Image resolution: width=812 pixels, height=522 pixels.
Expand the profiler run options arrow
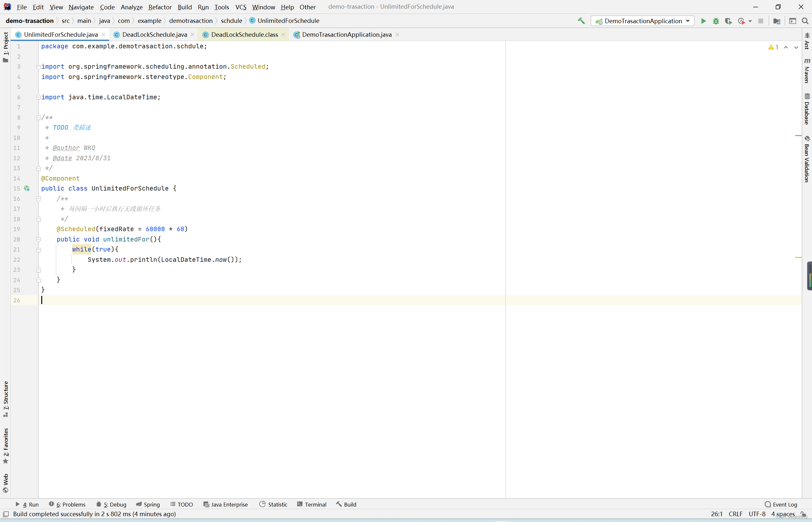[x=750, y=21]
